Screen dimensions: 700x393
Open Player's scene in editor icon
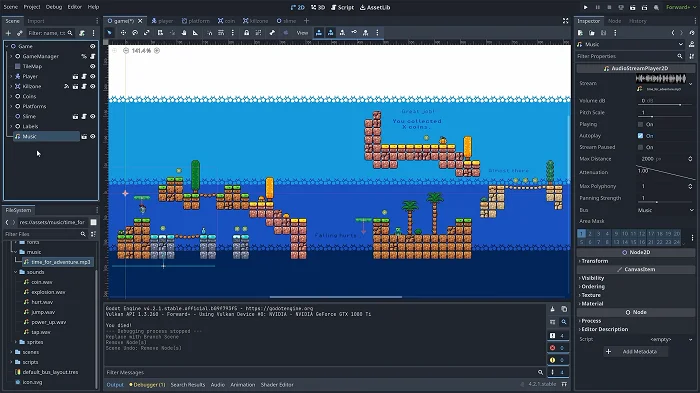75,76
